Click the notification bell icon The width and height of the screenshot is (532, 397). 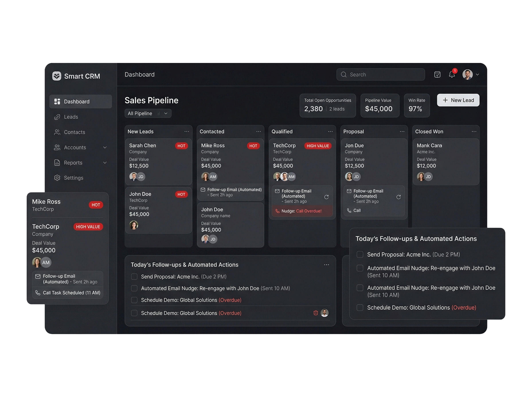pyautogui.click(x=452, y=75)
